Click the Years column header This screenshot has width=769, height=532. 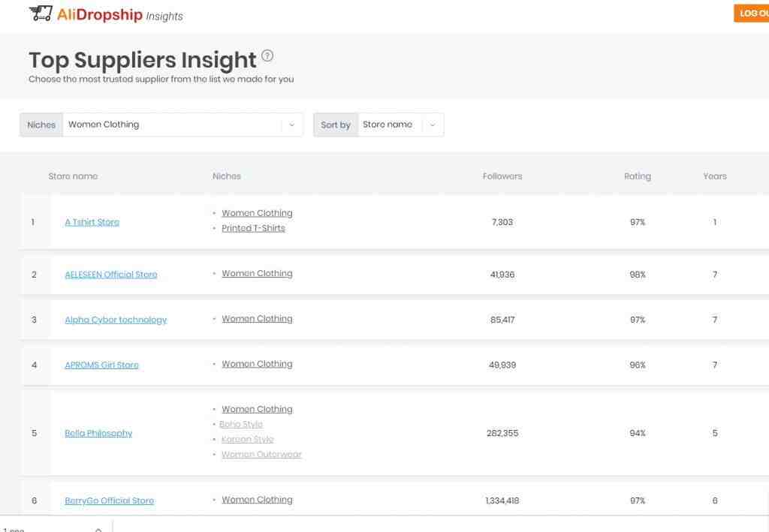[715, 176]
